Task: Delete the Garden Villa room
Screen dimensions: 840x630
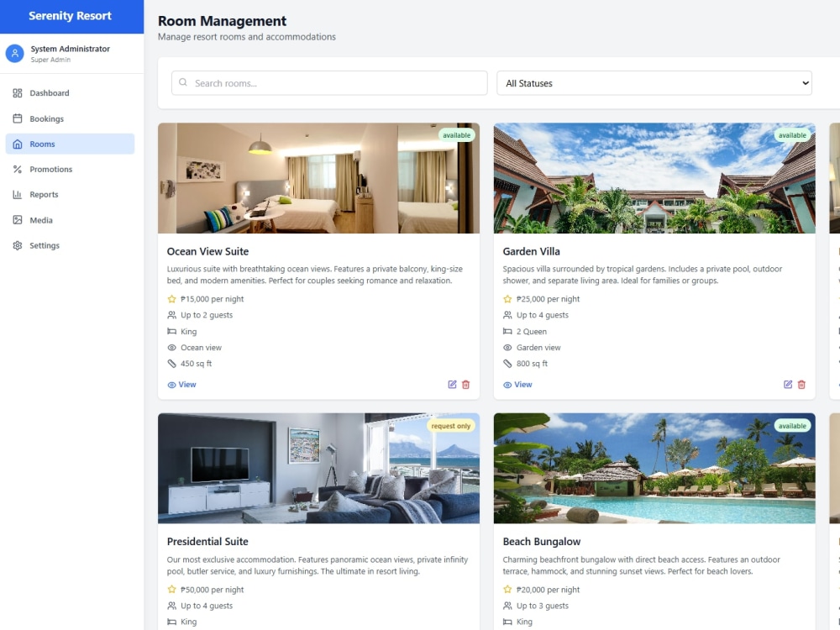Action: (x=802, y=385)
